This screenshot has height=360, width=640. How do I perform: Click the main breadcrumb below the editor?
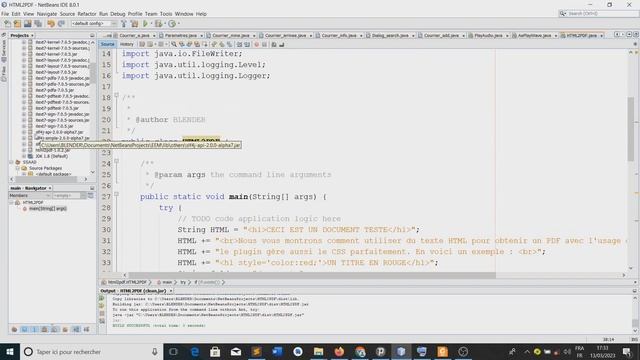(x=167, y=282)
